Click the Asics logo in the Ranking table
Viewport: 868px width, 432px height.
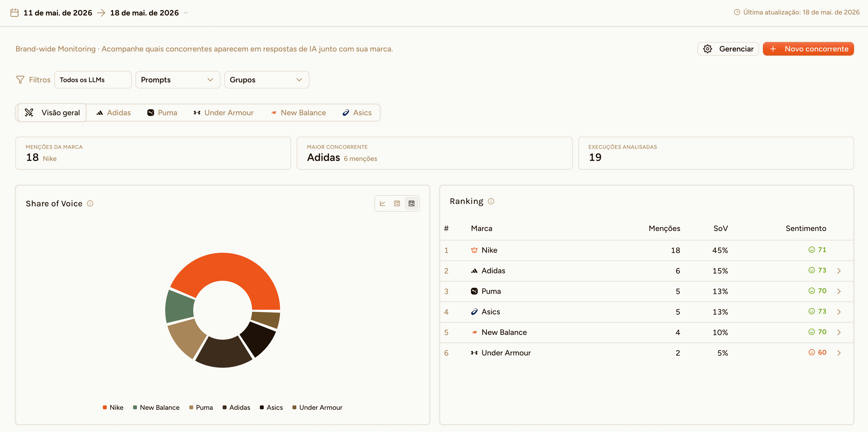pos(474,312)
